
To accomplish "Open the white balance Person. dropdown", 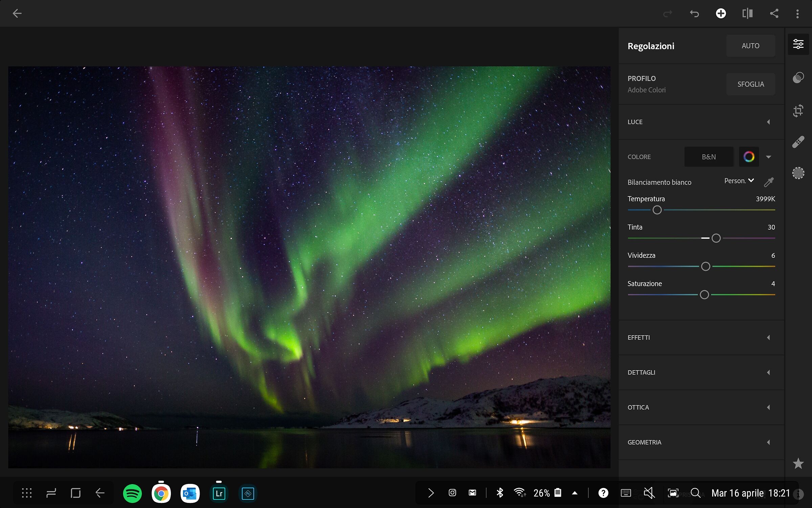I will 739,181.
